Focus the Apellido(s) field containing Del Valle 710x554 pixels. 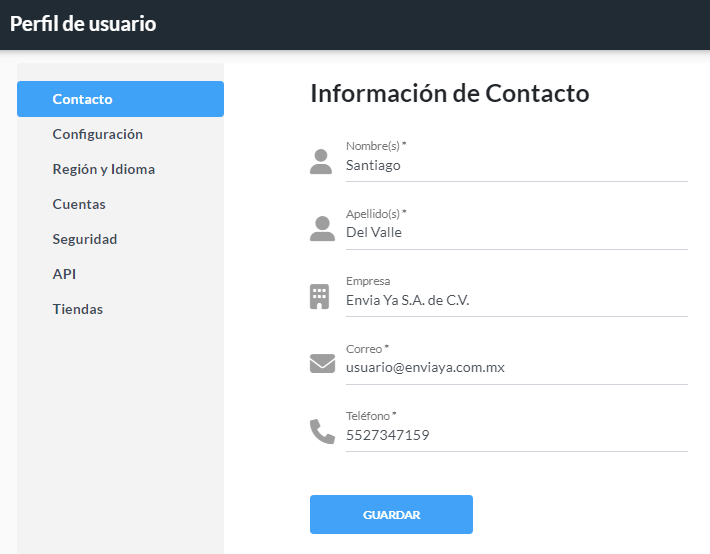(x=517, y=232)
